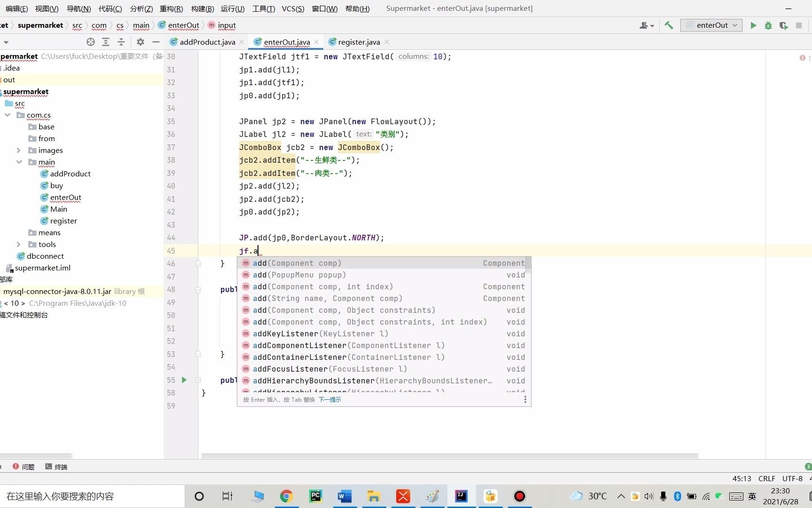Expand all in project tree
The image size is (812, 508).
click(106, 42)
